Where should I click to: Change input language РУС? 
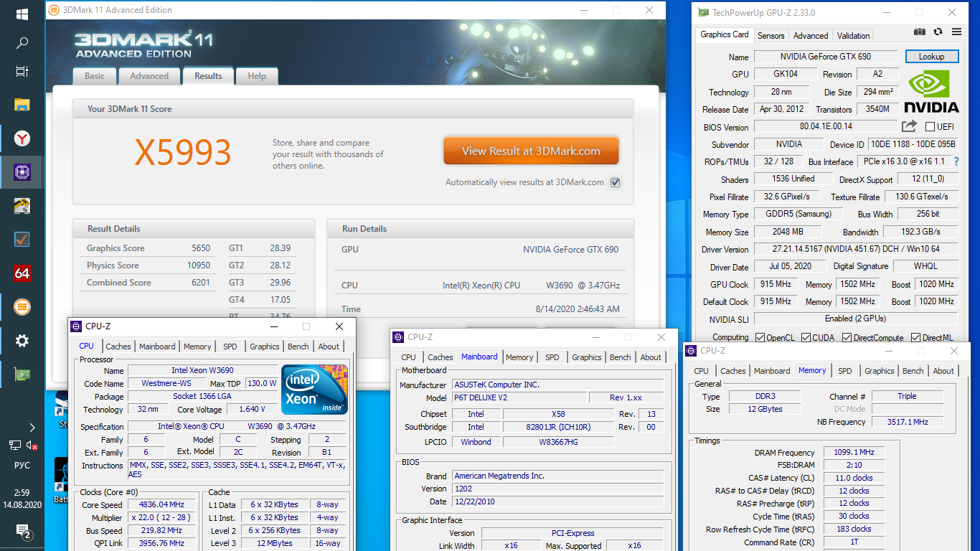pos(22,465)
